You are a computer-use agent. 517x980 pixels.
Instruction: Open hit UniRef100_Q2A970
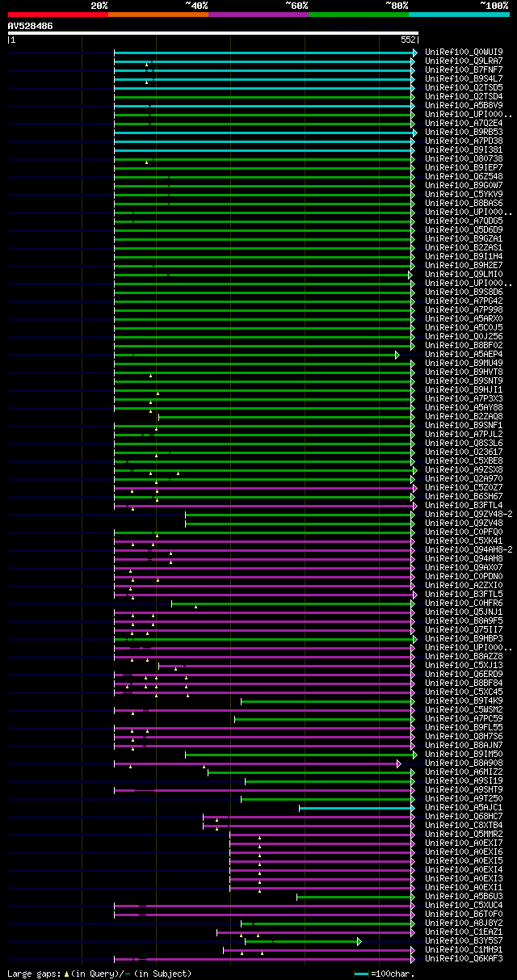coord(464,479)
